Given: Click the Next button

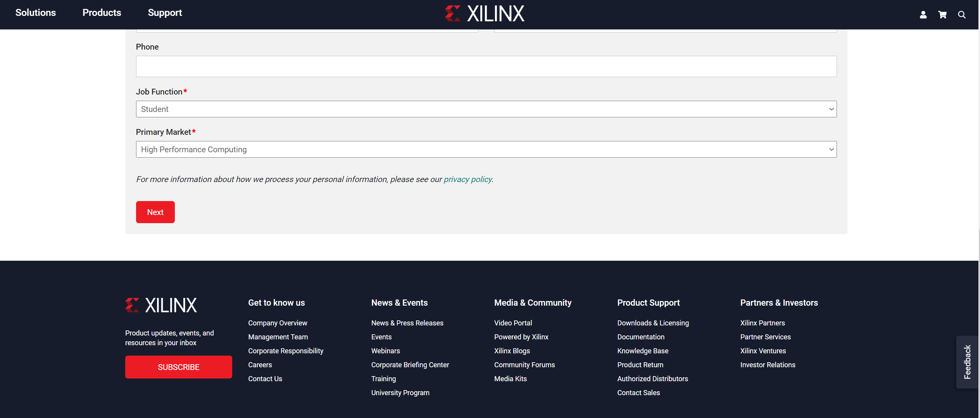Looking at the screenshot, I should (x=155, y=212).
